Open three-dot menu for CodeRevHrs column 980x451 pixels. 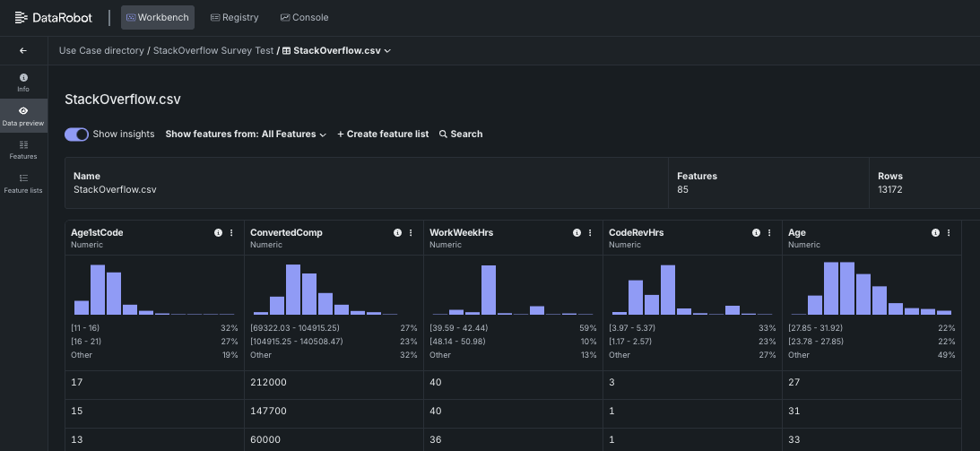(769, 233)
